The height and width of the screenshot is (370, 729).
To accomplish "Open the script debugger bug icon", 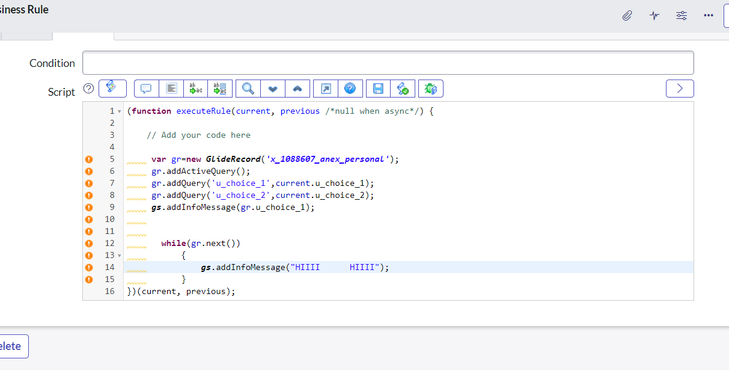I will 431,88.
